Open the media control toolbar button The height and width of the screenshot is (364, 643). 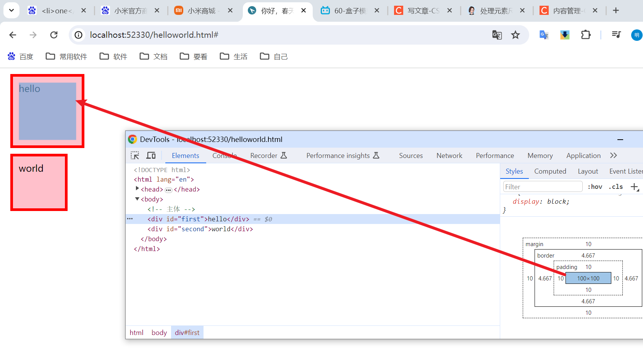pos(616,35)
